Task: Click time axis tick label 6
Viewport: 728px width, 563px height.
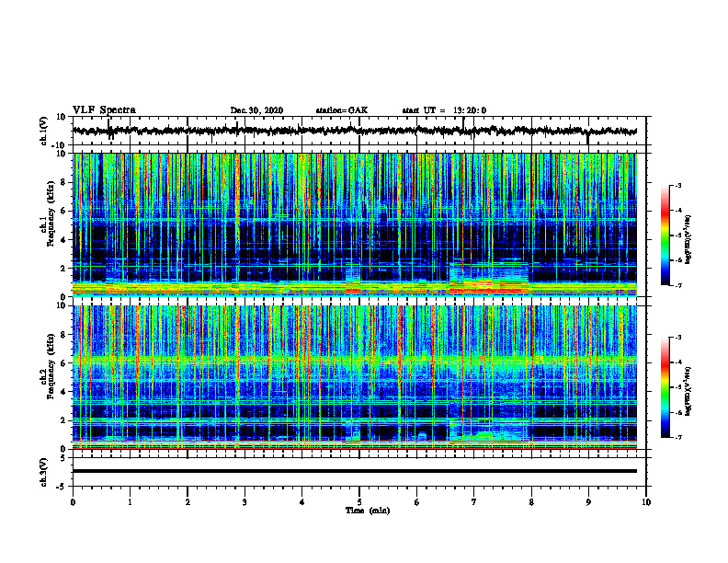Action: click(417, 502)
